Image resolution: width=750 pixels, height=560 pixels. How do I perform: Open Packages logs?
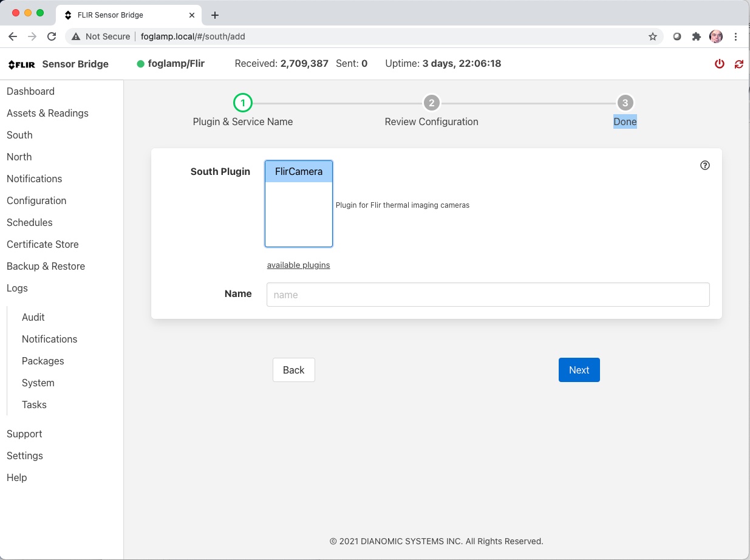pyautogui.click(x=43, y=361)
